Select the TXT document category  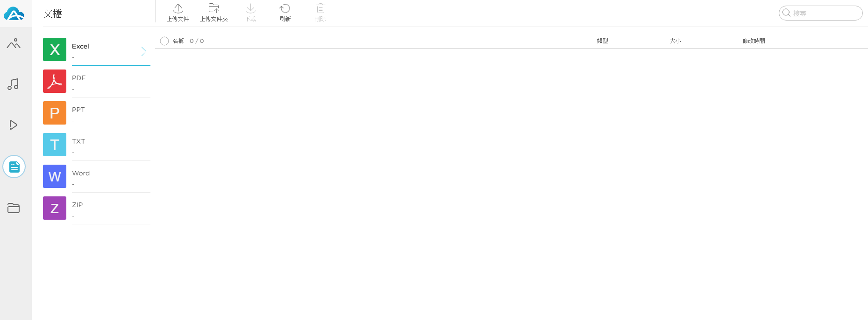(x=97, y=145)
